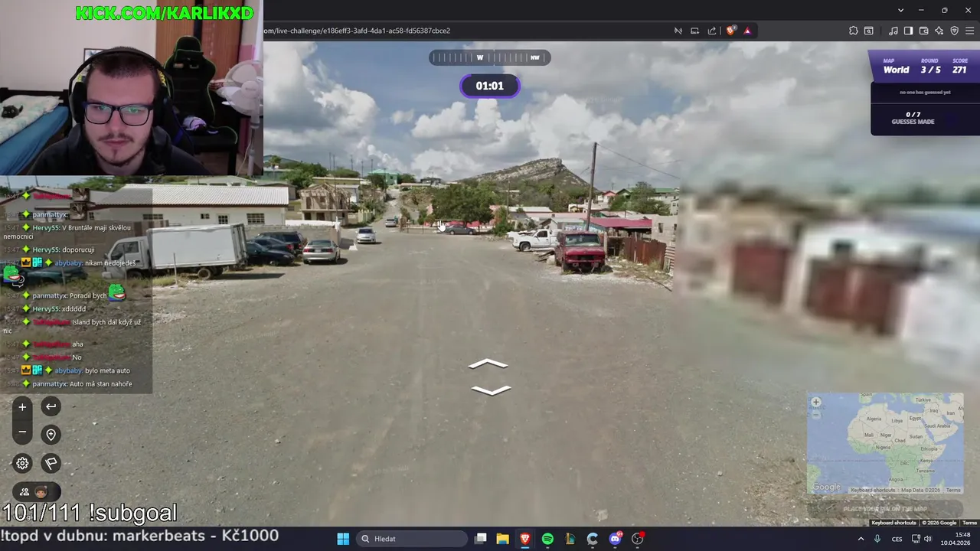Share this page via address bar icon
Screen dimensions: 980x551
click(712, 31)
